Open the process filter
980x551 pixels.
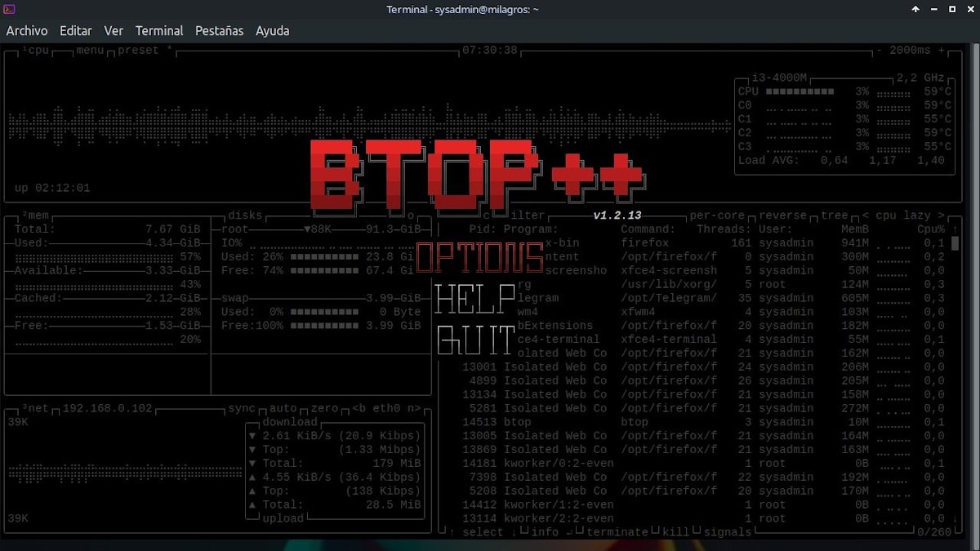point(527,215)
